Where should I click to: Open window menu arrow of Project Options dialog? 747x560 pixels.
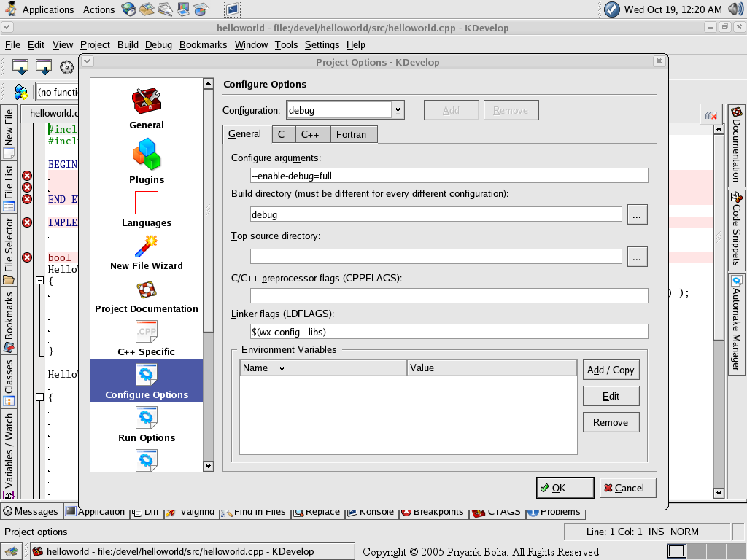point(88,61)
